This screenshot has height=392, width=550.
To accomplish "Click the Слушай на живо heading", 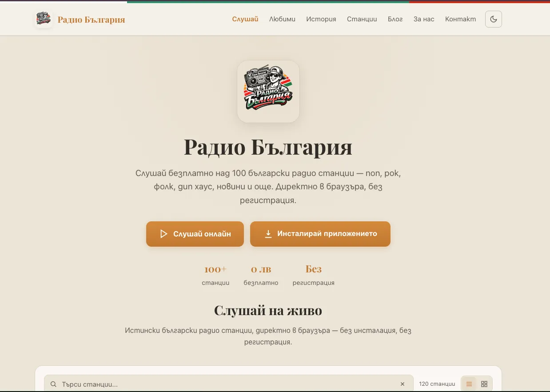I will click(x=268, y=310).
